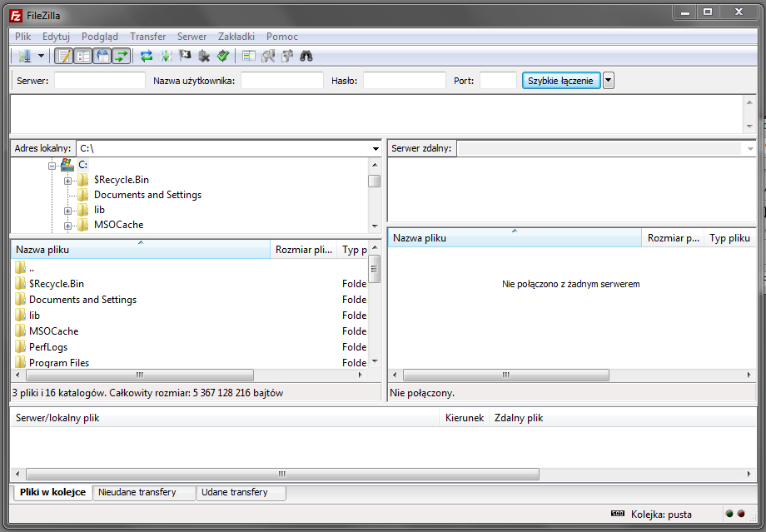Open the Zakładki menu

click(236, 37)
